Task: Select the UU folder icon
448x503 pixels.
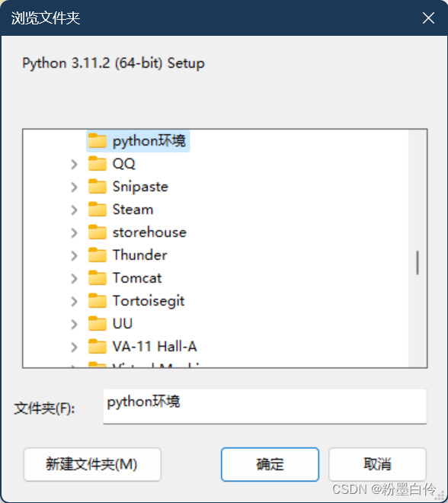Action: 98,324
